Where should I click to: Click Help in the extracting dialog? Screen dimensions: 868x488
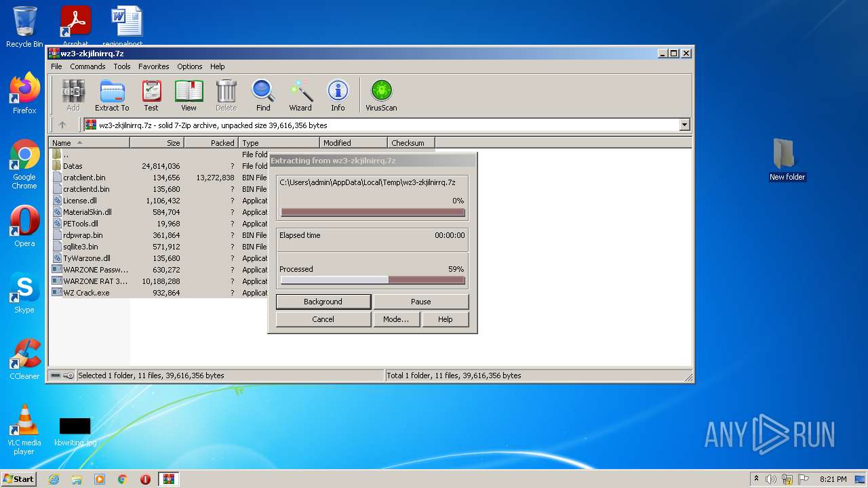point(446,319)
